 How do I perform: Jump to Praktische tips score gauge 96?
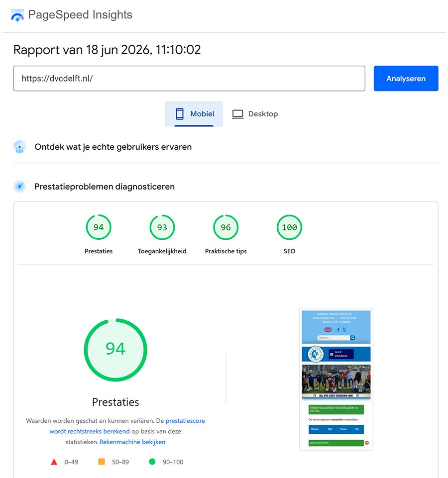[226, 227]
